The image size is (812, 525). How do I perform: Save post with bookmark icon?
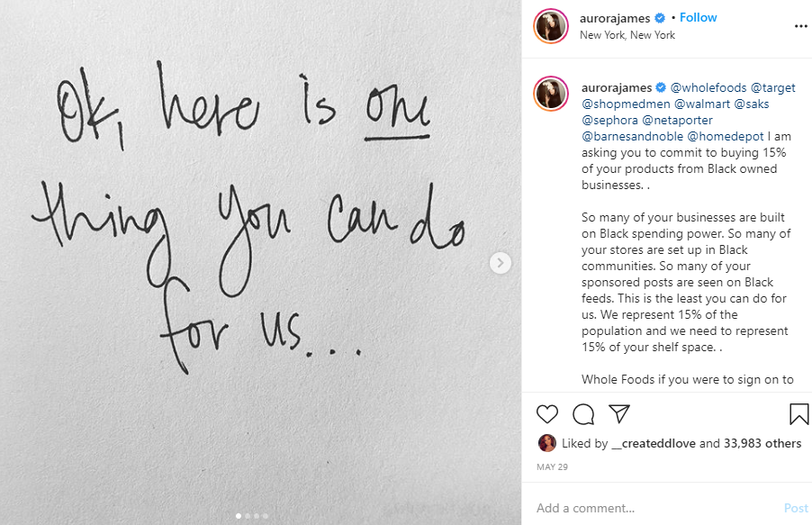pyautogui.click(x=798, y=414)
